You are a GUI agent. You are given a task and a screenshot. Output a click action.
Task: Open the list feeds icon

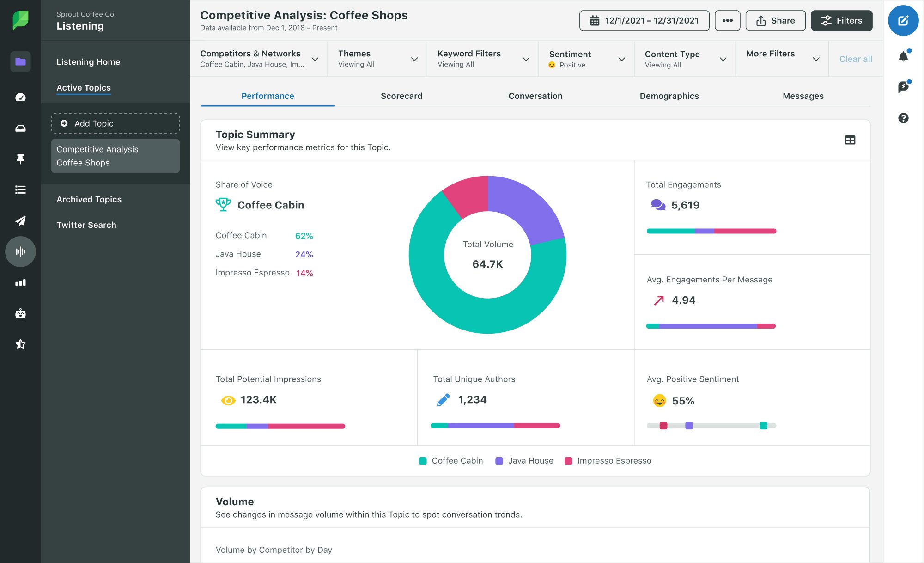click(x=20, y=190)
